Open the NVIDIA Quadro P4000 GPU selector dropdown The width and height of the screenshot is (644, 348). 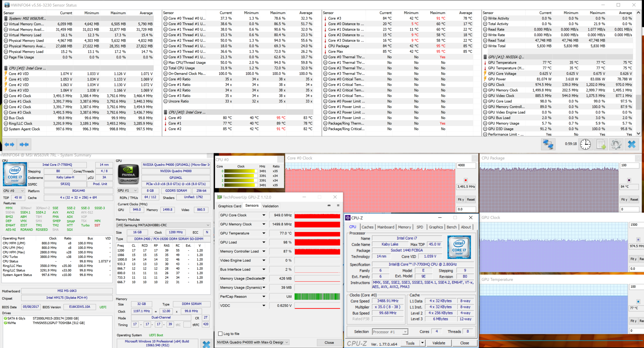[253, 342]
